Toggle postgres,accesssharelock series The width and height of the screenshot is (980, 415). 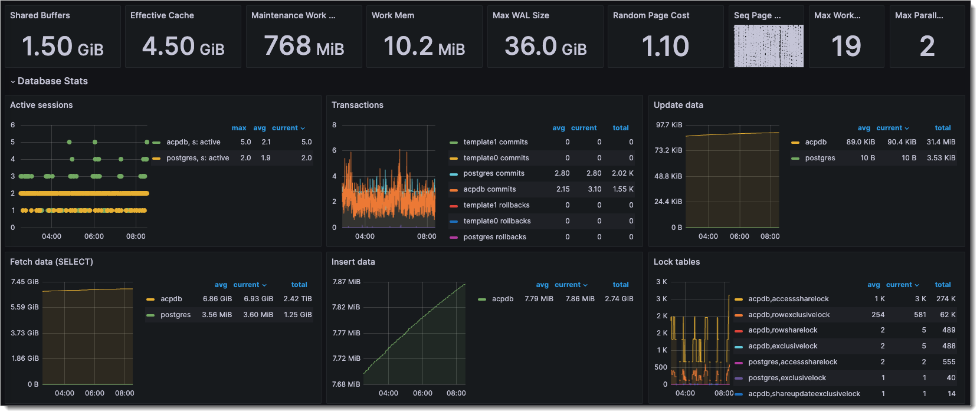tap(793, 362)
